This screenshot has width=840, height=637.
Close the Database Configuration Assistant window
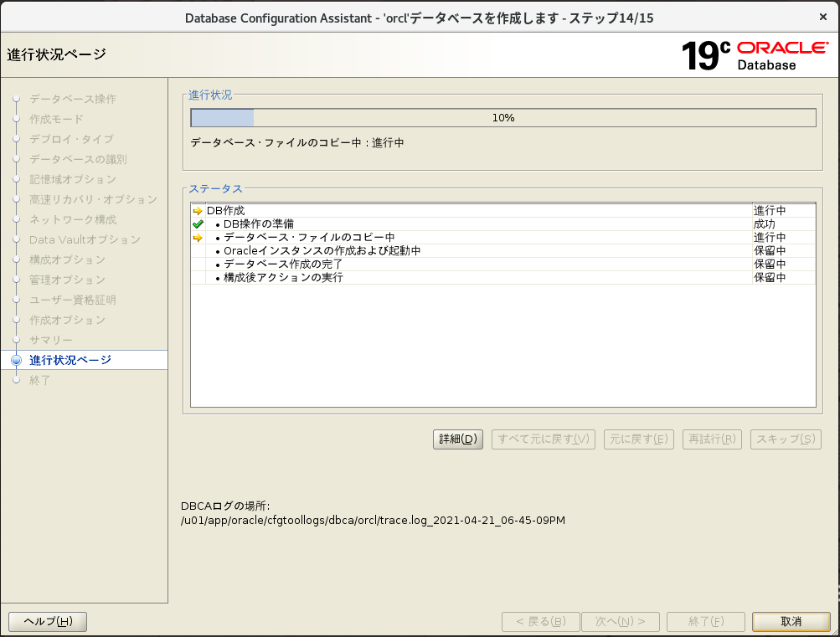tap(822, 17)
